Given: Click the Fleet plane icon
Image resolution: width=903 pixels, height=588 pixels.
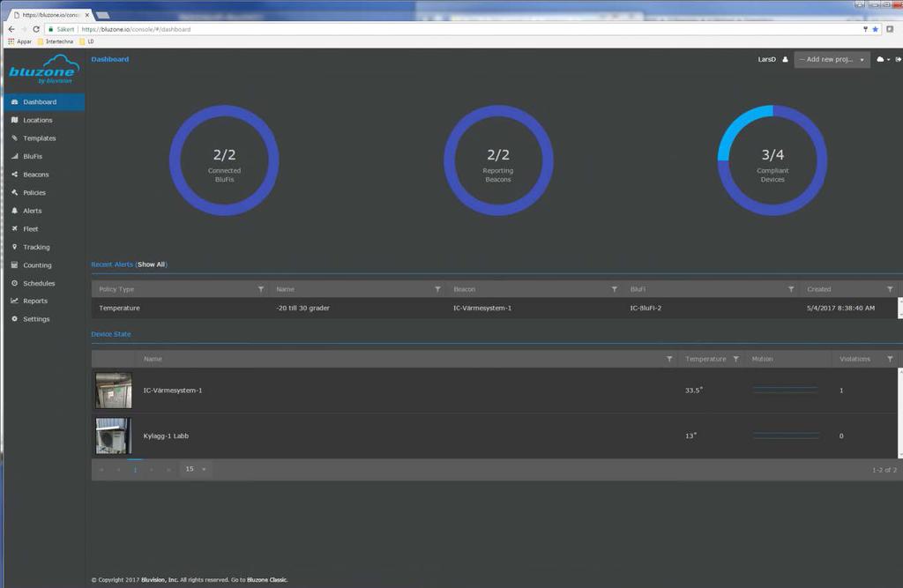Looking at the screenshot, I should (x=14, y=228).
